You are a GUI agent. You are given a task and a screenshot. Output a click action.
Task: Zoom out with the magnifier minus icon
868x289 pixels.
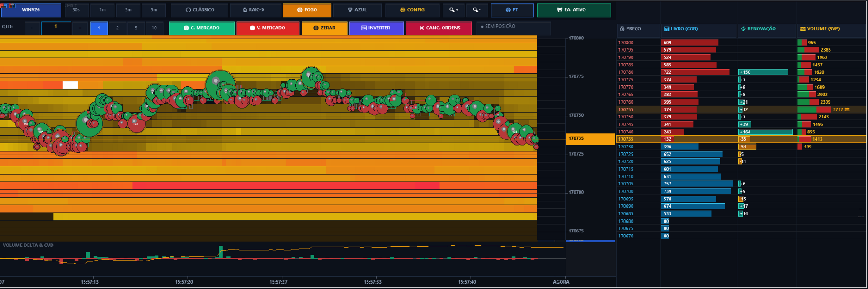476,10
